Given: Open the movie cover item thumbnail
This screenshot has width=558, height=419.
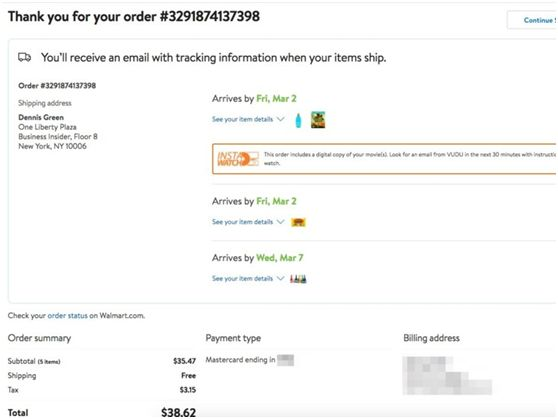Looking at the screenshot, I should coord(318,120).
